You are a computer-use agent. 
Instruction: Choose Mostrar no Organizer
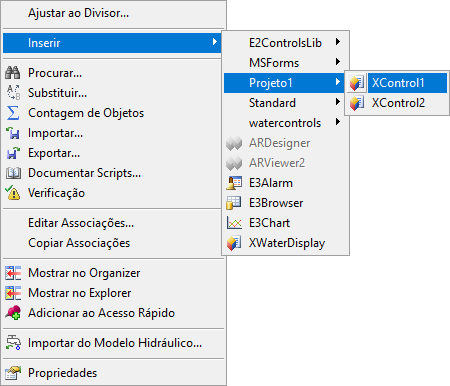[113, 273]
